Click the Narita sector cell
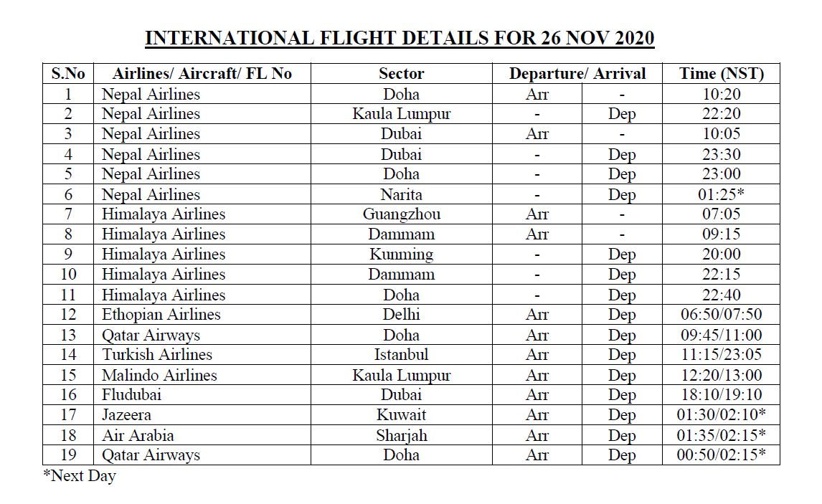822x504 pixels. [x=401, y=194]
